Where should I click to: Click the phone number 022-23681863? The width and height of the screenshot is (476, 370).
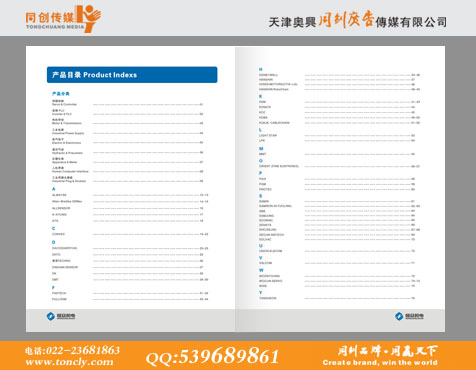[x=83, y=350]
